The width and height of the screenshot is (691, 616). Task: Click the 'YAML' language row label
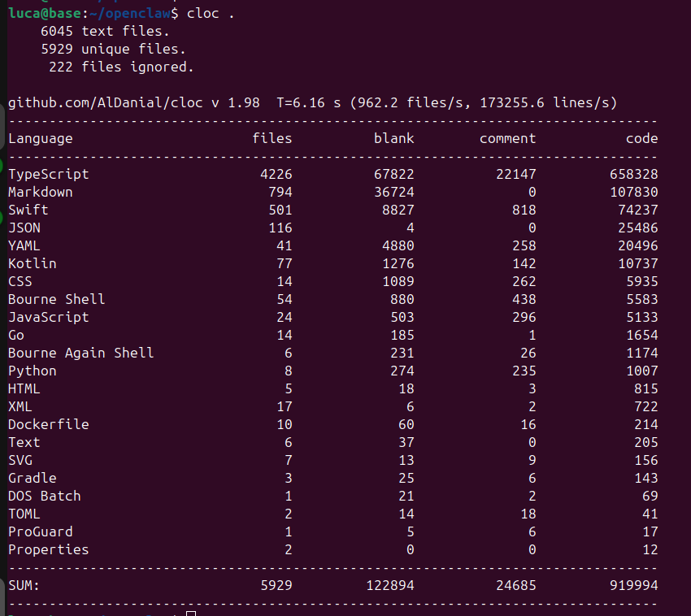tap(24, 245)
